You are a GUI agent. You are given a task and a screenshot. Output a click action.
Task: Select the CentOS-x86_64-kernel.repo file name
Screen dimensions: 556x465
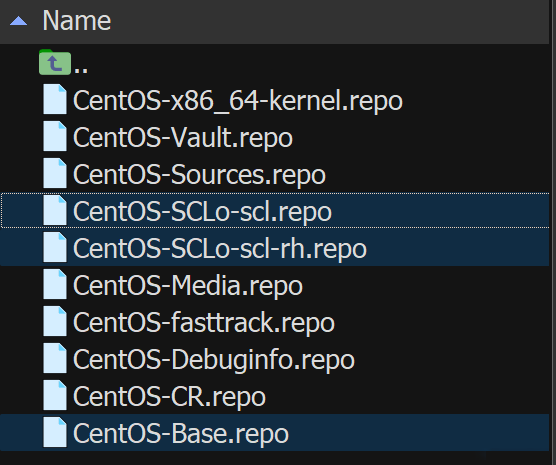point(238,101)
